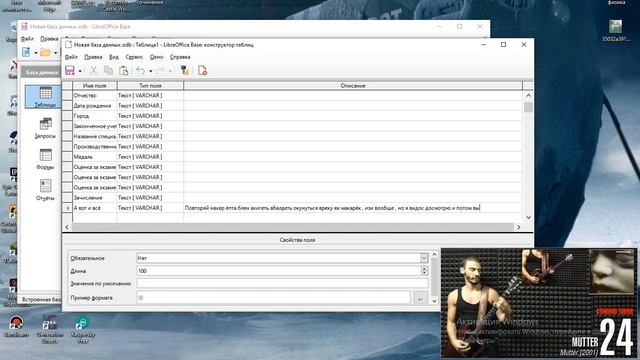Image resolution: width=640 pixels, height=360 pixels.
Task: Click the down arrow of the field properties scrollbar
Action: pos(434,301)
